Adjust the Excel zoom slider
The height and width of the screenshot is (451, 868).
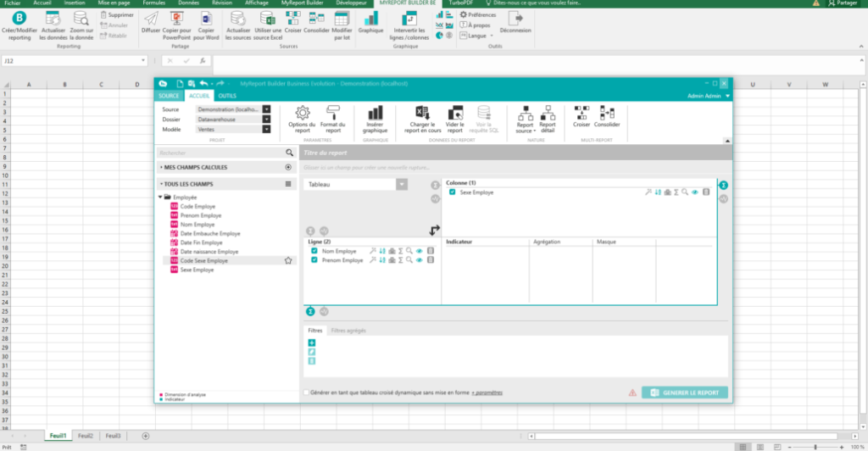815,447
